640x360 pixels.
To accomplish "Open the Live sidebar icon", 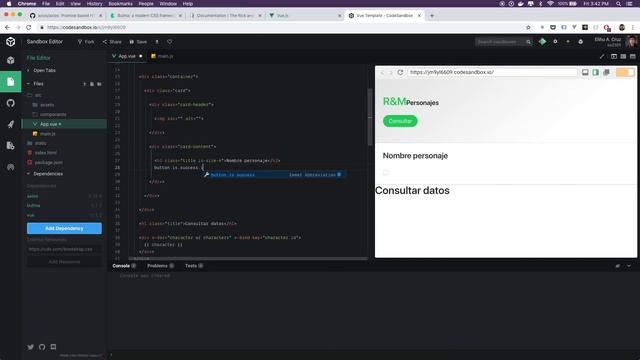I will [11, 167].
